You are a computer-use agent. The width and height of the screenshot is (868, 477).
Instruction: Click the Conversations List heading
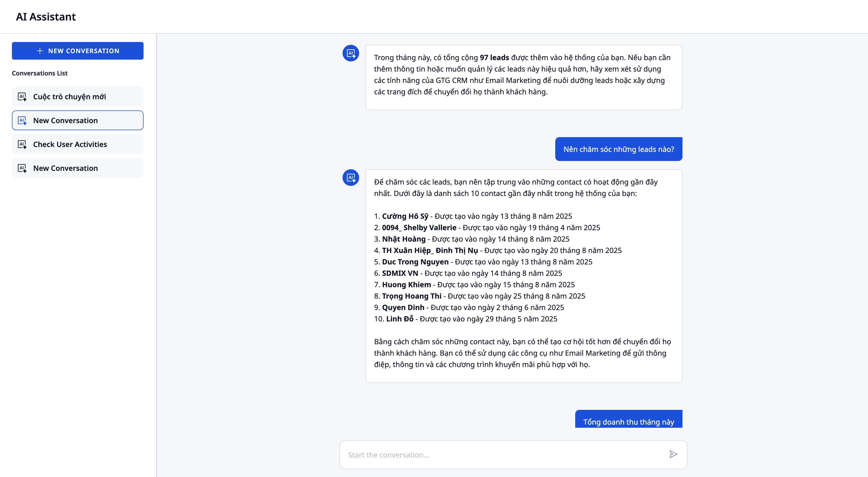point(40,73)
